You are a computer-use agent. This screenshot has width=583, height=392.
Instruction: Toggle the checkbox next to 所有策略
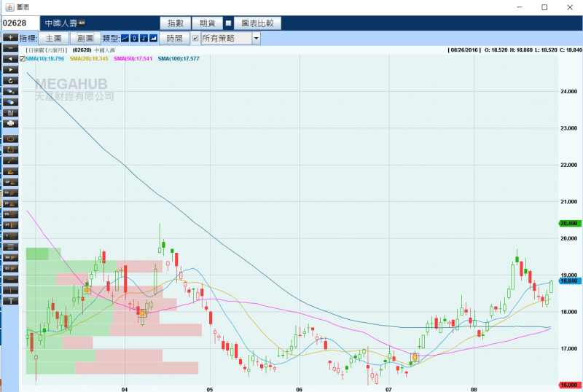coord(195,38)
